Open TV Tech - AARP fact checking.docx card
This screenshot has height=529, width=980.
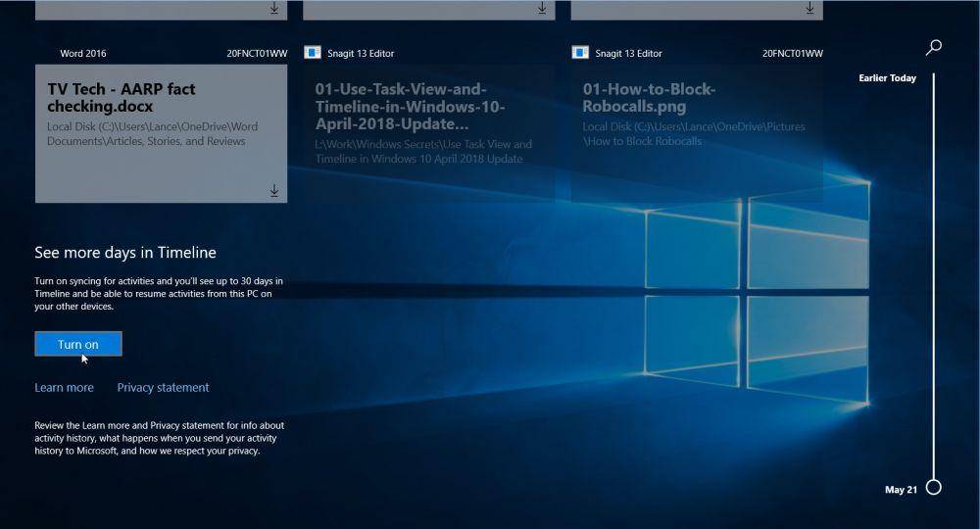pos(162,133)
